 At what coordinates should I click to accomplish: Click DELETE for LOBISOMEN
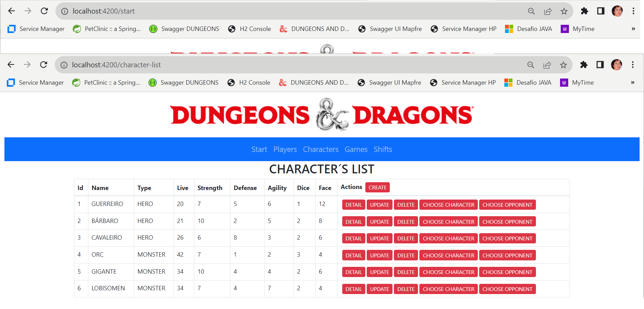point(406,289)
